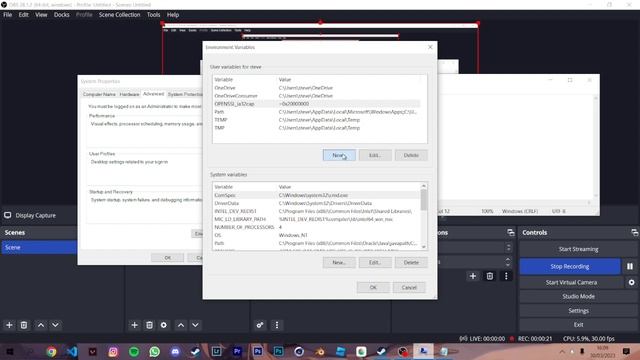The image size is (640, 360).
Task: Add a new source with the Sources plus icon
Action: tap(134, 325)
